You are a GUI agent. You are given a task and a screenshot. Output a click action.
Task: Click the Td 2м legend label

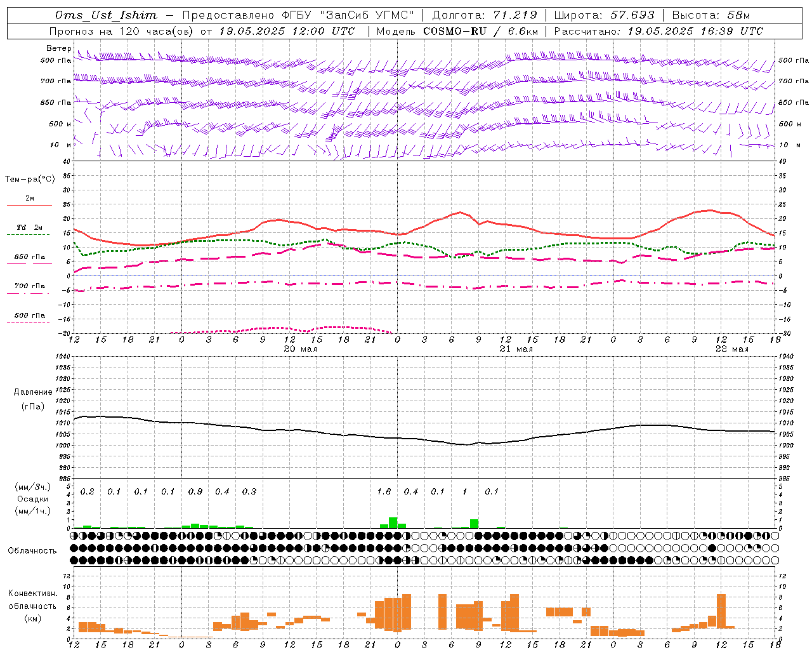click(30, 227)
